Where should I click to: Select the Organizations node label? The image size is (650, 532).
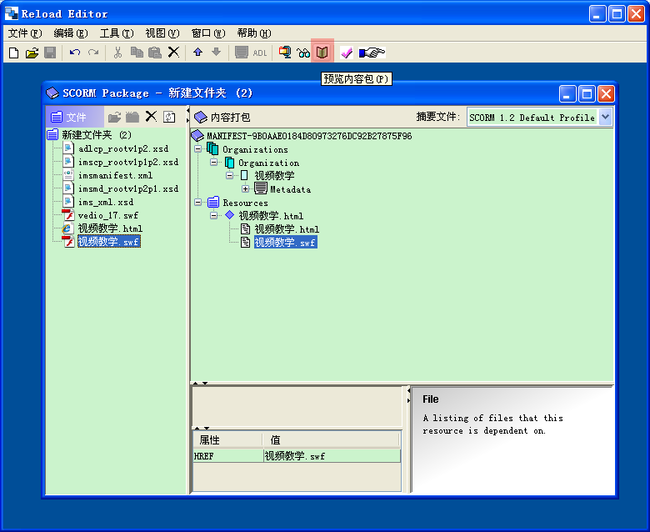tap(255, 149)
